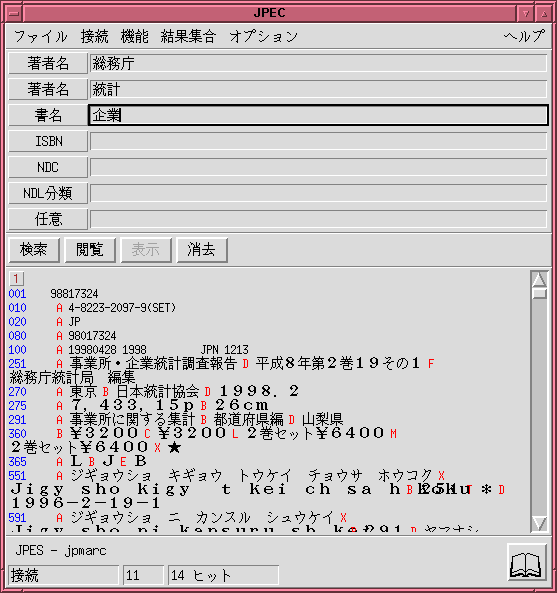Click the open book icon
Image resolution: width=557 pixels, height=593 pixels.
[x=527, y=562]
